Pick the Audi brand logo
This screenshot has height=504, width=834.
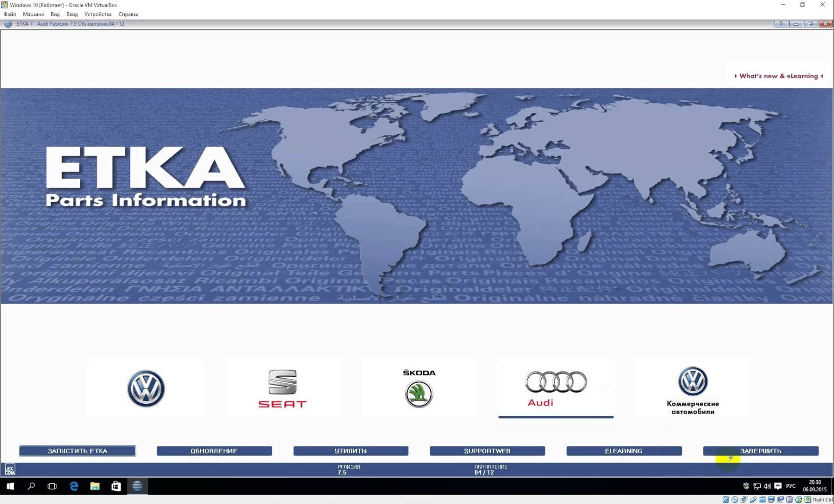pos(556,388)
